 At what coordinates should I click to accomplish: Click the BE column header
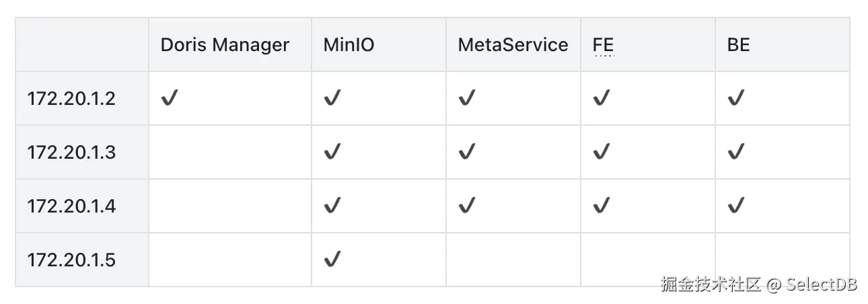click(x=738, y=45)
